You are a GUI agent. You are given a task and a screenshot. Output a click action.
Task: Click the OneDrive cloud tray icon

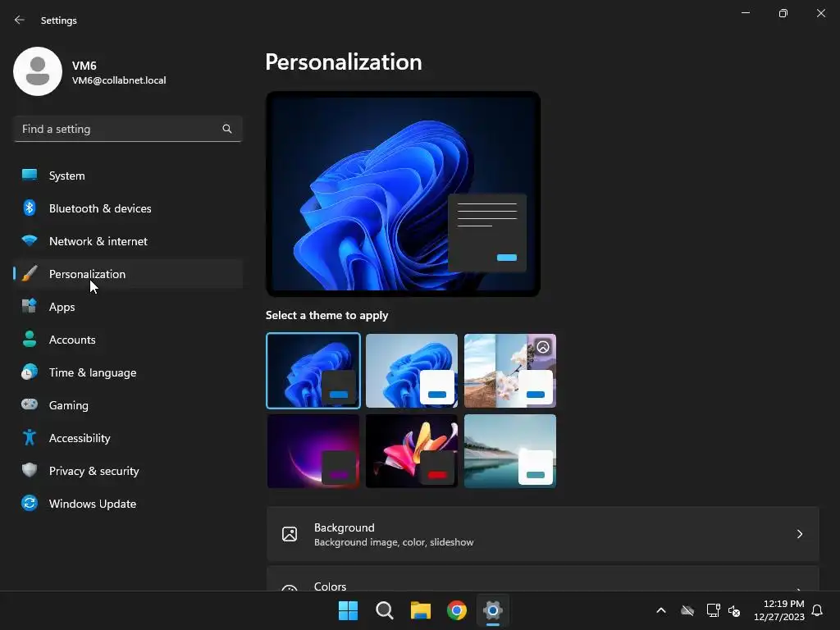click(x=687, y=610)
